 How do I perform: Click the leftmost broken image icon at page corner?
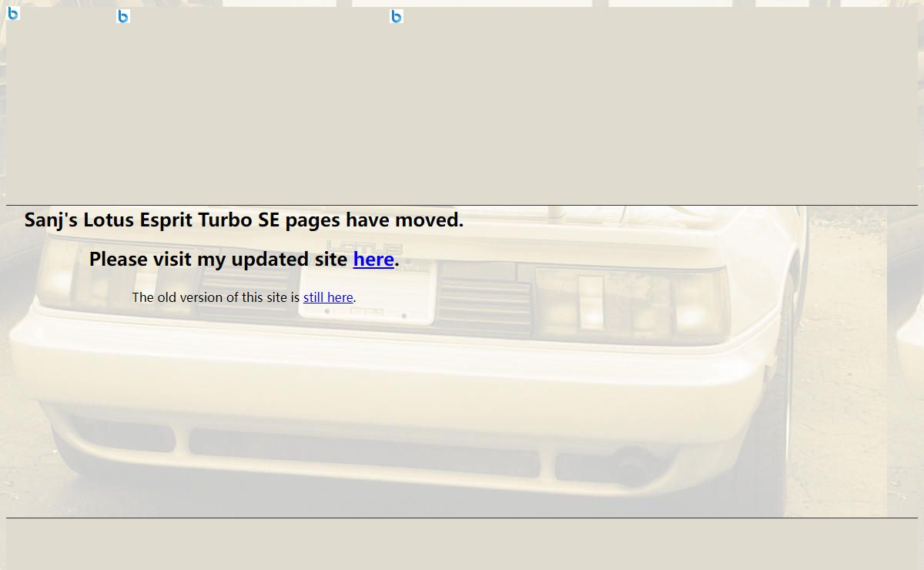point(13,13)
